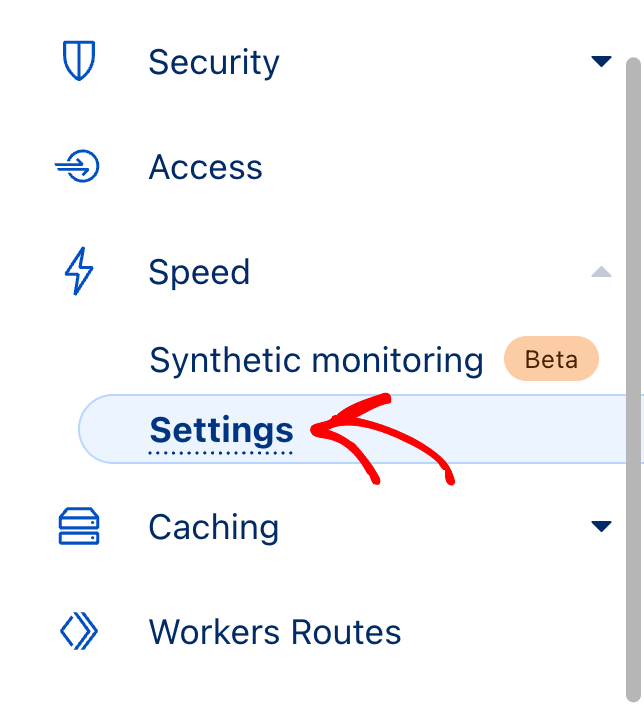Expand the Caching section arrow

pos(601,526)
